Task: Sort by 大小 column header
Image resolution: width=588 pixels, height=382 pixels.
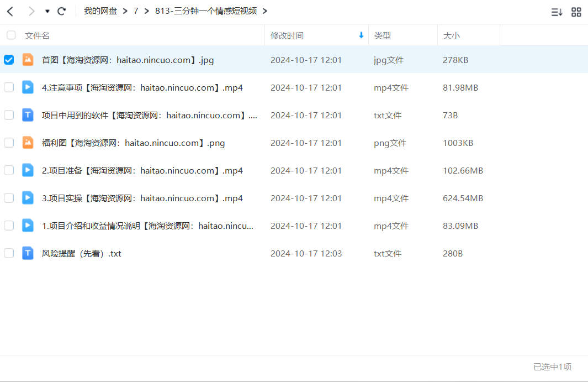Action: [451, 36]
